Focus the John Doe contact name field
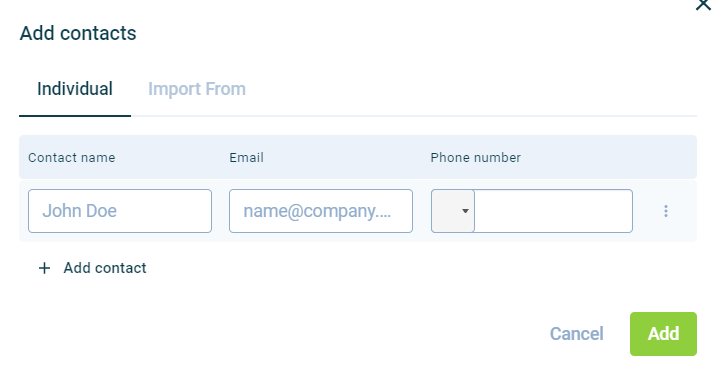 click(x=120, y=211)
